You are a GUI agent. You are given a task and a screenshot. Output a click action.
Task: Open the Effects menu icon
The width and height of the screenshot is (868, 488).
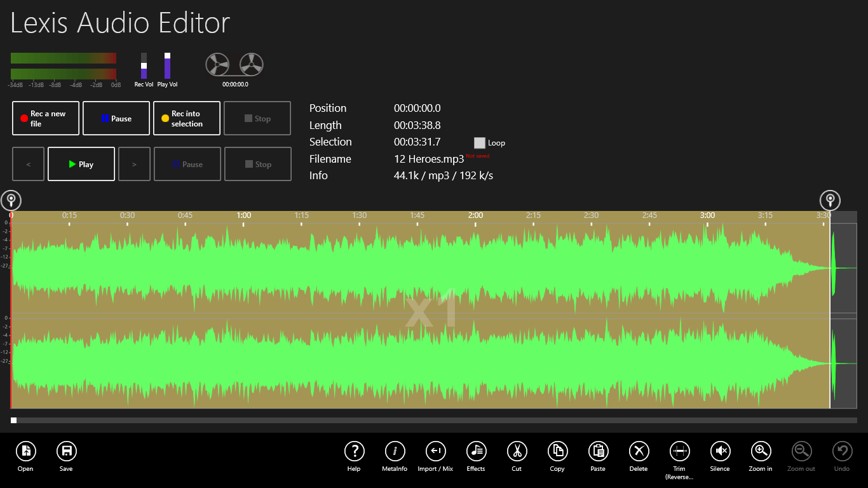(476, 452)
